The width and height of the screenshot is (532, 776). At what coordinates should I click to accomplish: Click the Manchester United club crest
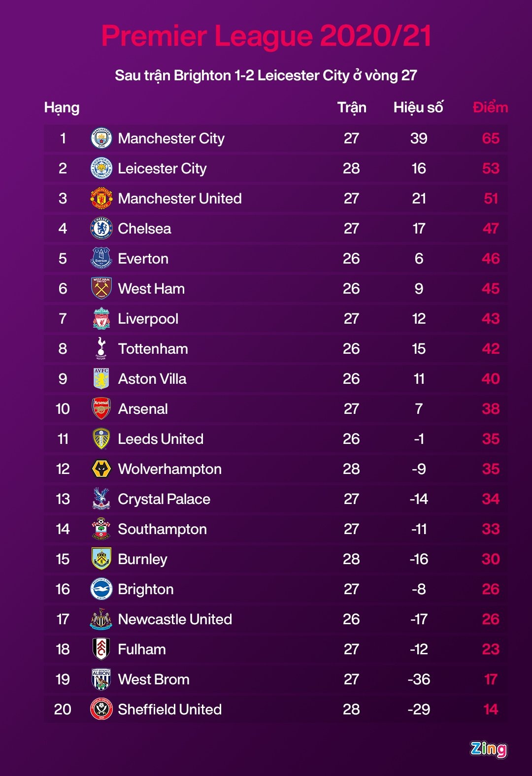101,199
